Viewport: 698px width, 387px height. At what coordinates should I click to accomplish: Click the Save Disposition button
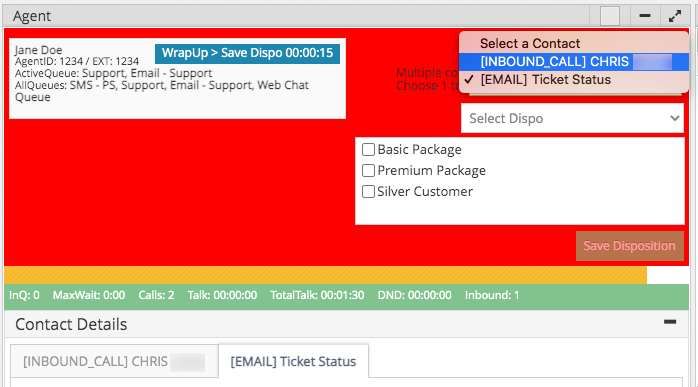click(x=629, y=246)
